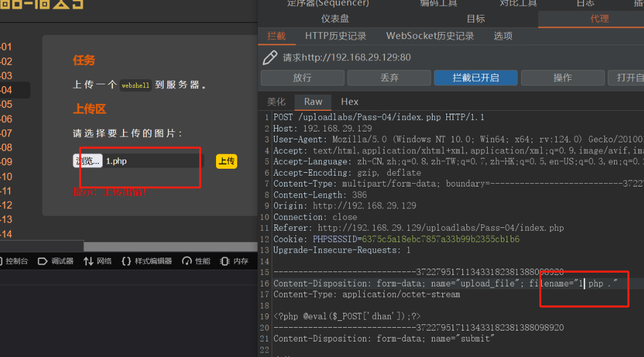
Task: Open Pass-05 in the sidebar
Action: click(6, 104)
